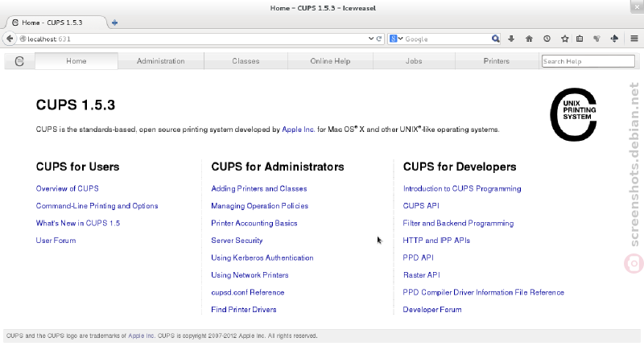Click the Home house icon in toolbar

point(529,39)
